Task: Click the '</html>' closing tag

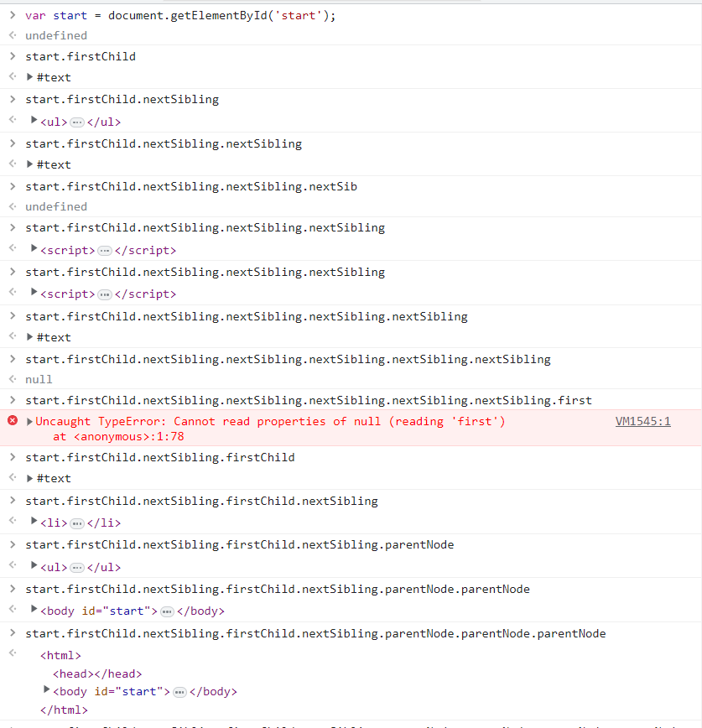Action: [64, 710]
